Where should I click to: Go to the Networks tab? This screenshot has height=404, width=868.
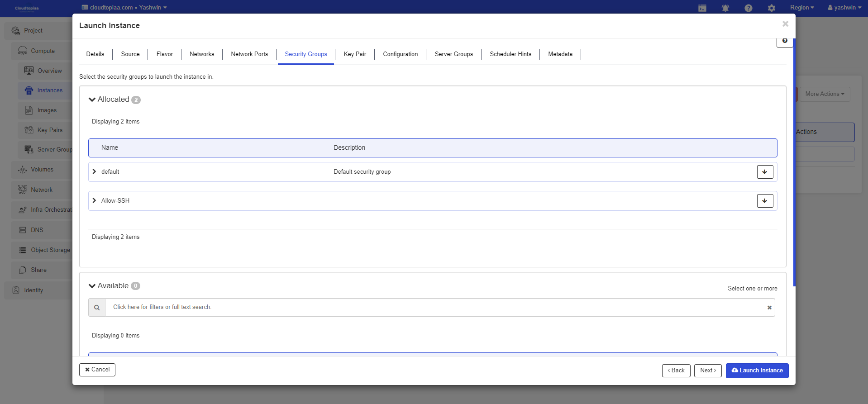click(202, 54)
